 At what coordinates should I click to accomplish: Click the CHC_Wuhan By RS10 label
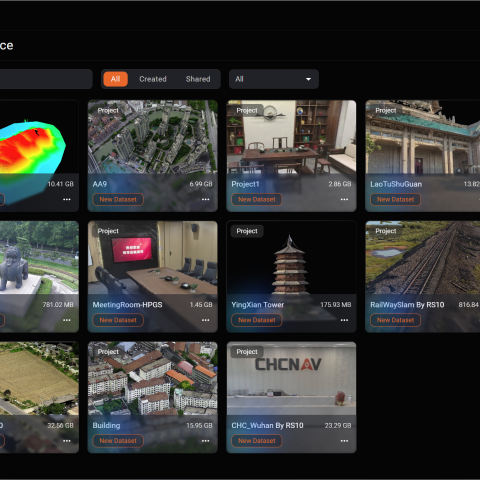pos(267,425)
